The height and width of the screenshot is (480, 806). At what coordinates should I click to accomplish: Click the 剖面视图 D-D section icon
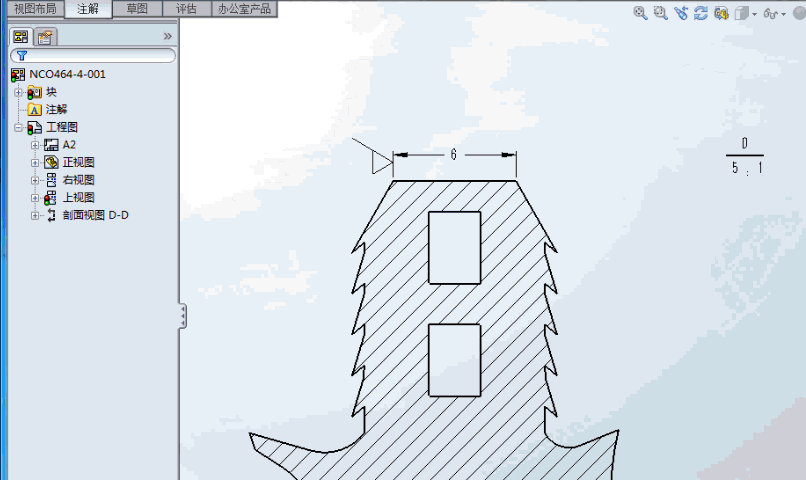click(x=51, y=215)
